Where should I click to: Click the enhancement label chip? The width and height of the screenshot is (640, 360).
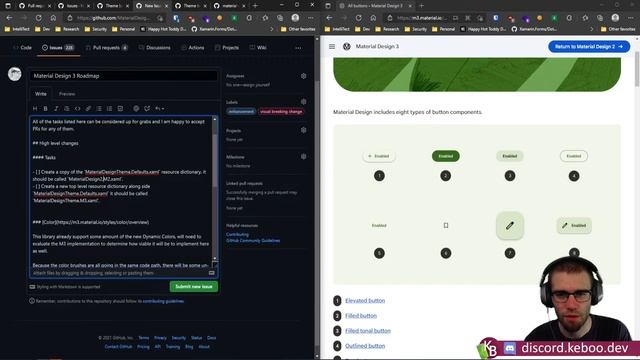[241, 111]
